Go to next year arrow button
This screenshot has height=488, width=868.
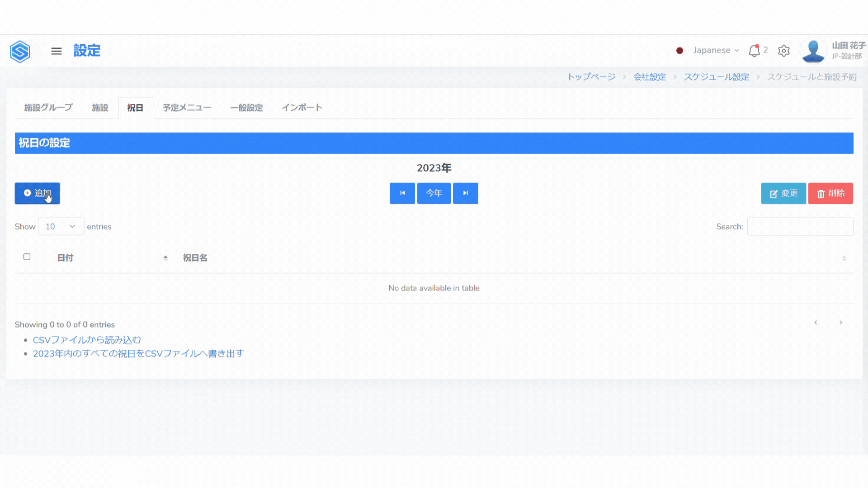[x=465, y=193]
